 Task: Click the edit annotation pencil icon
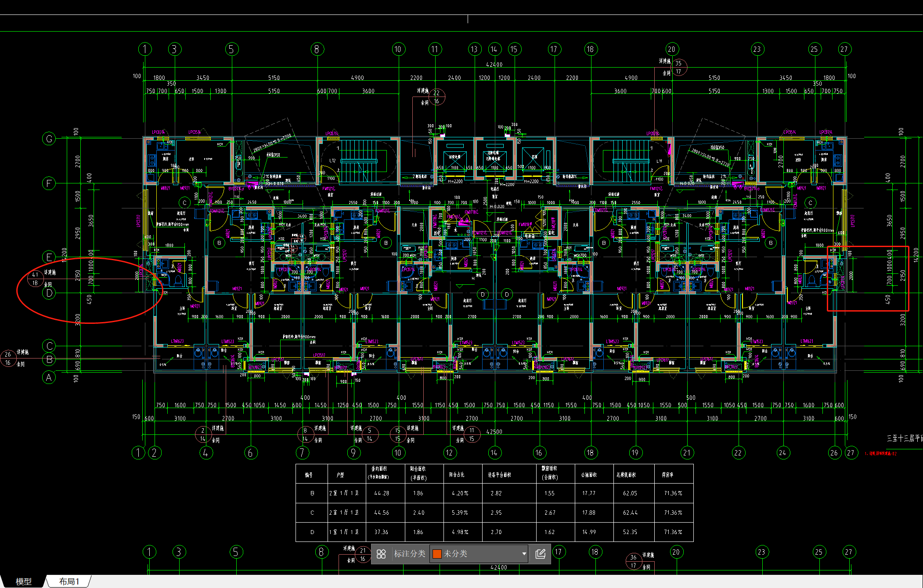[541, 554]
